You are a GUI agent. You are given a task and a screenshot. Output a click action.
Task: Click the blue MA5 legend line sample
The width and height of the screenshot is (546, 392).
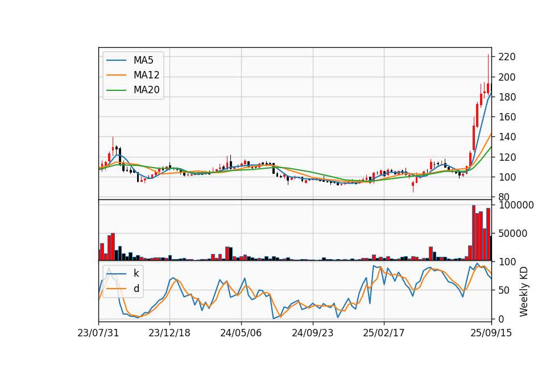[116, 60]
